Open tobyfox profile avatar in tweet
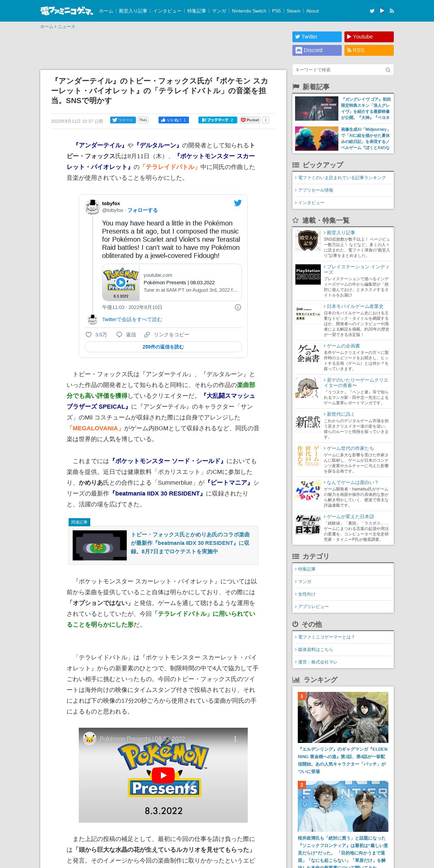 92,207
